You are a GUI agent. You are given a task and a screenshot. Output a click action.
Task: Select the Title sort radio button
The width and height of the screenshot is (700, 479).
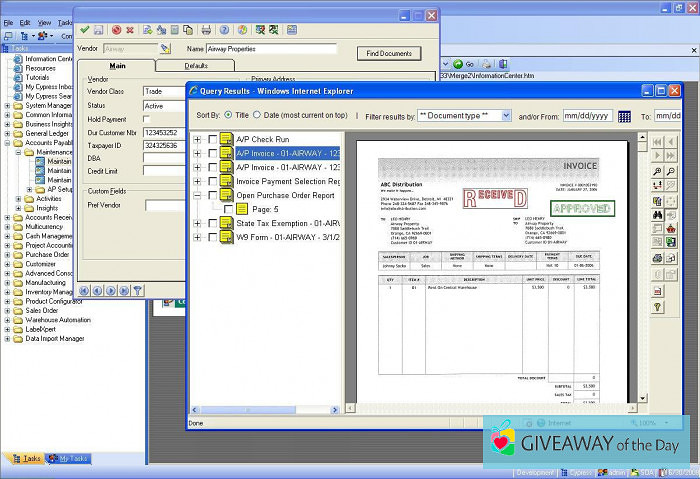229,115
